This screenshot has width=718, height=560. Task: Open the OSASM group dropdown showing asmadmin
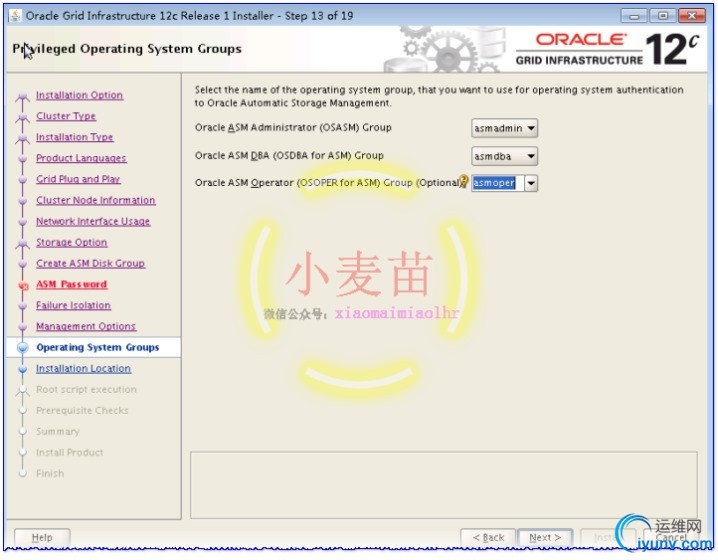pos(504,128)
